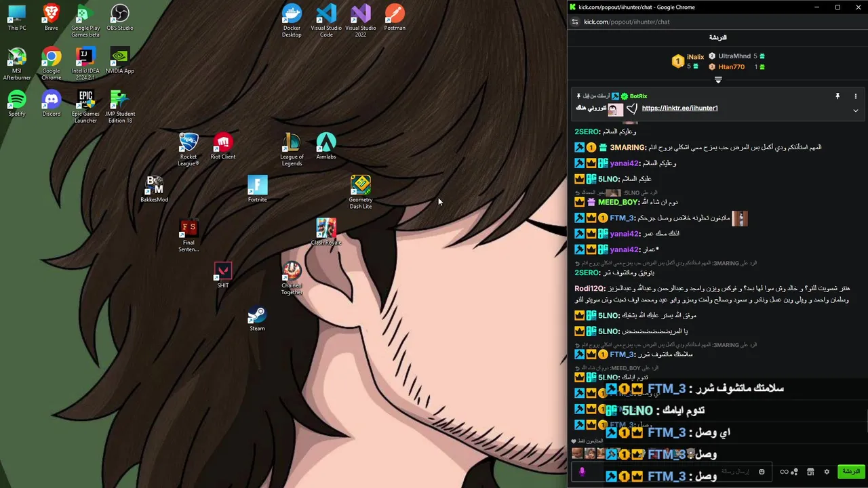Launch Brave browser from desktop
The width and height of the screenshot is (868, 488).
[x=51, y=18]
